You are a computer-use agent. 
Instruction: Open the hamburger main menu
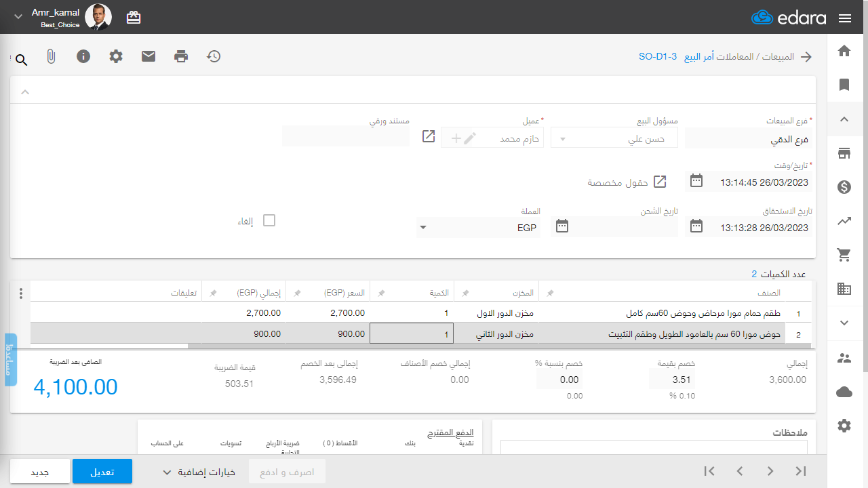(x=845, y=18)
